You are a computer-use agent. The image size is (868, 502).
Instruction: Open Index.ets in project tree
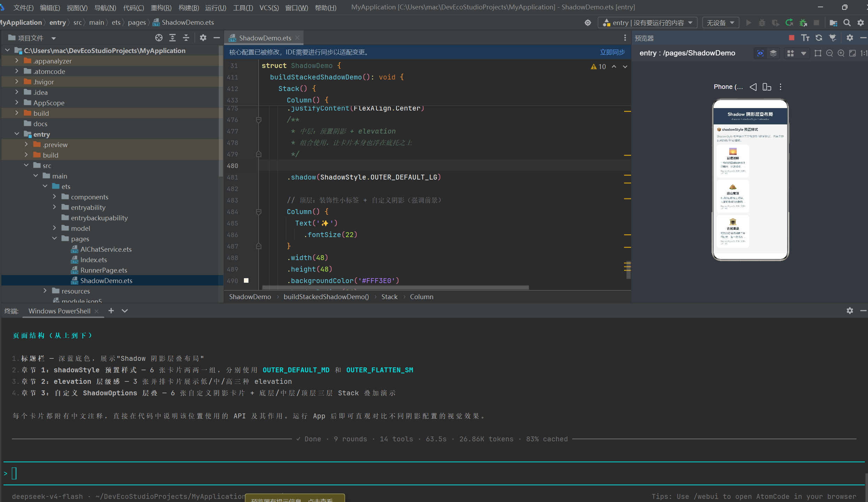(93, 259)
